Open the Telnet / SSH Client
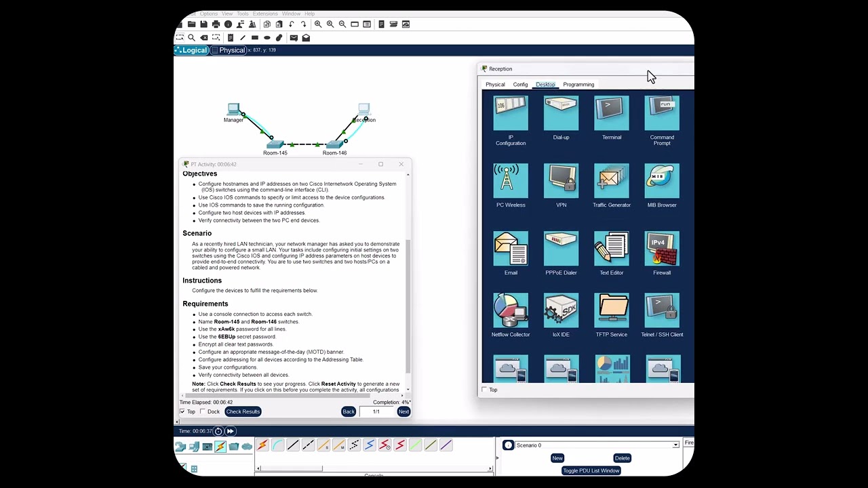This screenshot has width=868, height=488. click(x=662, y=315)
